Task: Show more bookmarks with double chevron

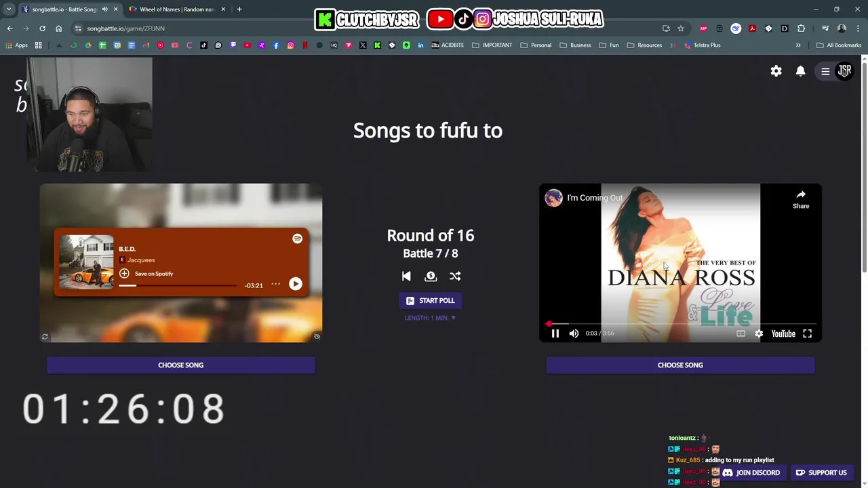Action: (798, 45)
